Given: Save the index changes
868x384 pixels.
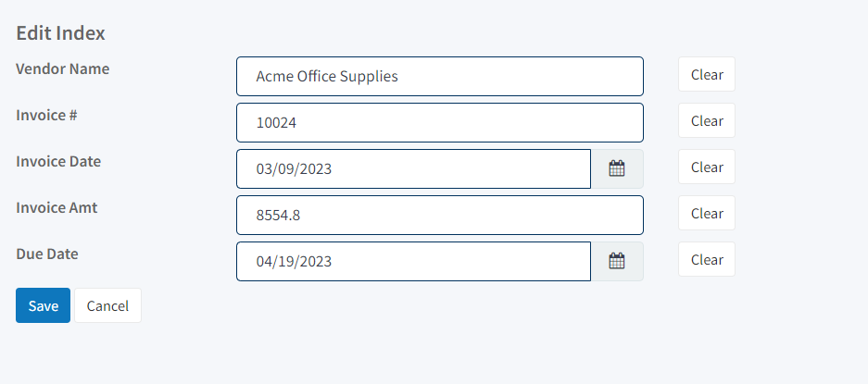Looking at the screenshot, I should click(44, 305).
